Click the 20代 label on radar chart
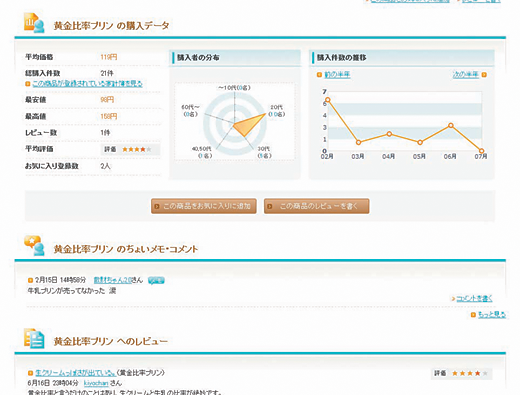 tap(277, 111)
